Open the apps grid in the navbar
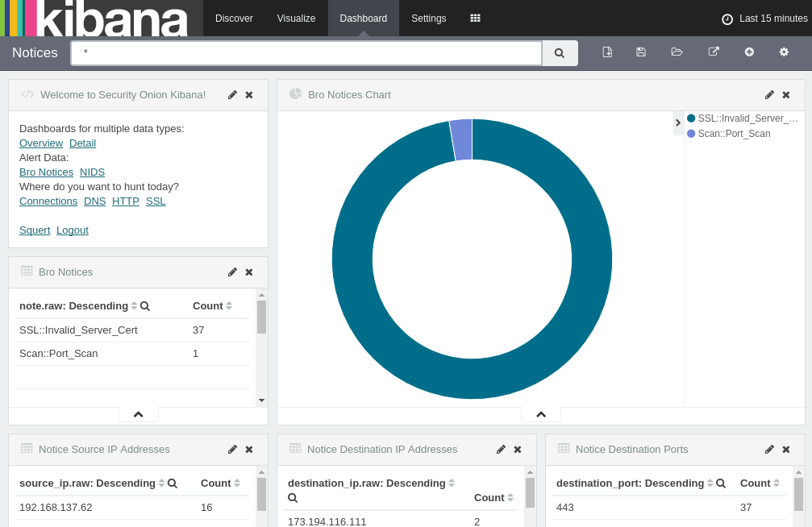Image resolution: width=812 pixels, height=527 pixels. coord(475,18)
